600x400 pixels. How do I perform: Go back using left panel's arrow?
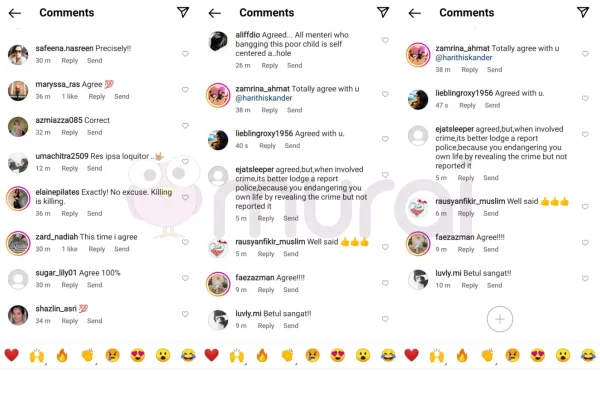[x=15, y=13]
